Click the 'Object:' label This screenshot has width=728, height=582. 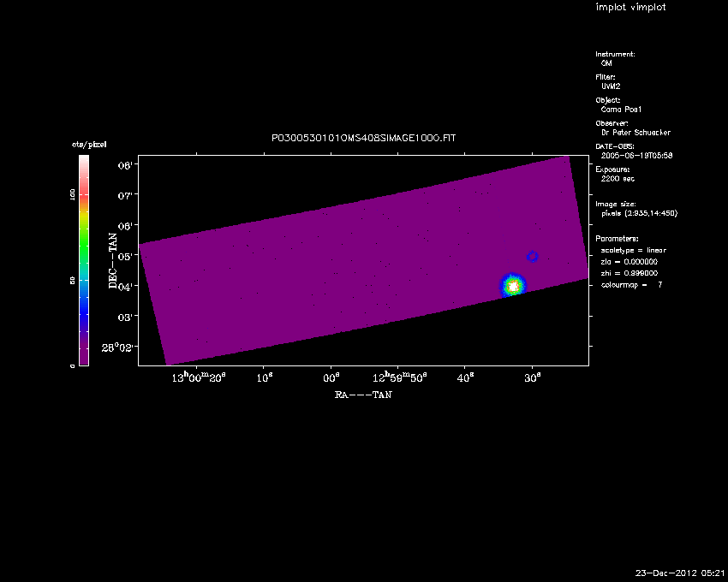[x=608, y=100]
